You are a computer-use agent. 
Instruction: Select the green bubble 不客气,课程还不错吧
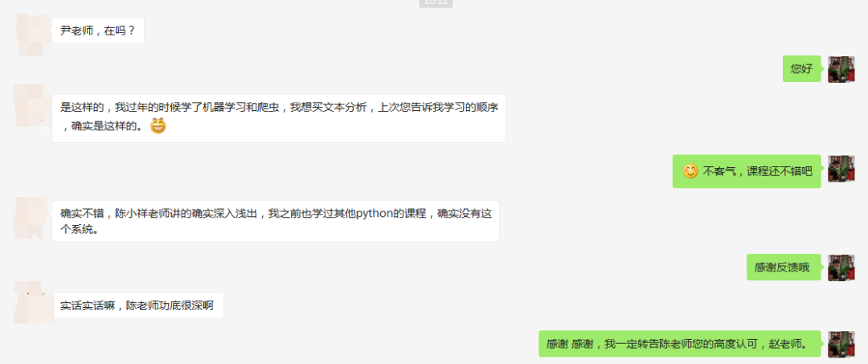point(747,171)
